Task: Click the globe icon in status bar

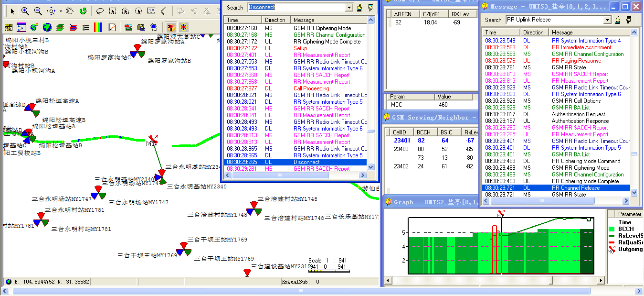Action: (8, 282)
